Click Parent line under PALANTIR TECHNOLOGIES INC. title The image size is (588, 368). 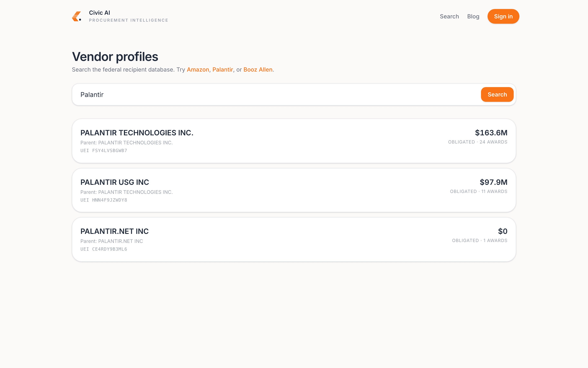coord(127,143)
